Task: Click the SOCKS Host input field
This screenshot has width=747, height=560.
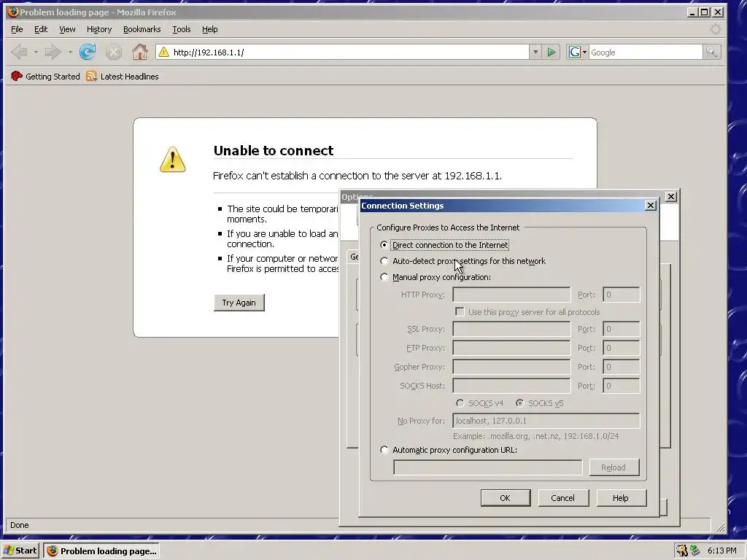Action: tap(511, 386)
